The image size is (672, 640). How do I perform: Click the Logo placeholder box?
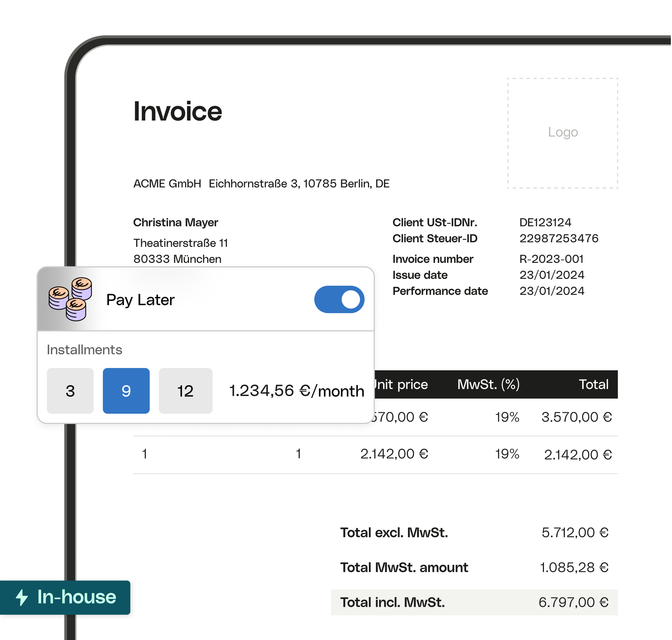pyautogui.click(x=563, y=133)
